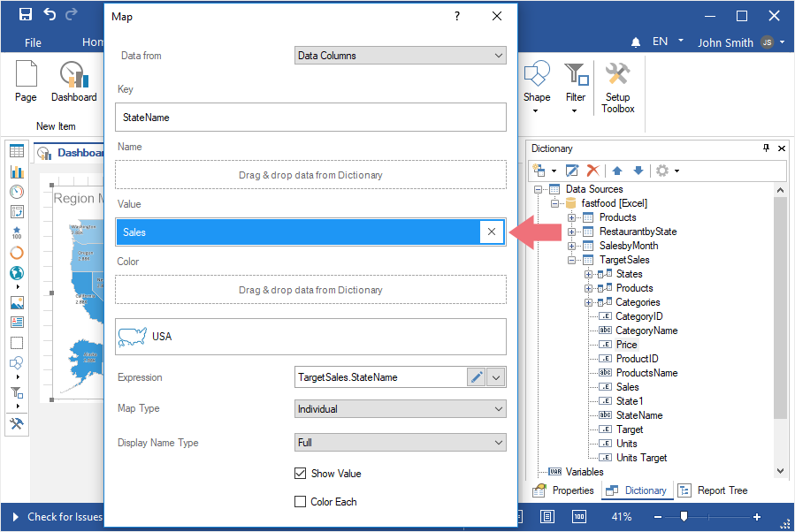Switch to the Properties tab
Viewport: 795px width, 532px height.
pos(562,490)
